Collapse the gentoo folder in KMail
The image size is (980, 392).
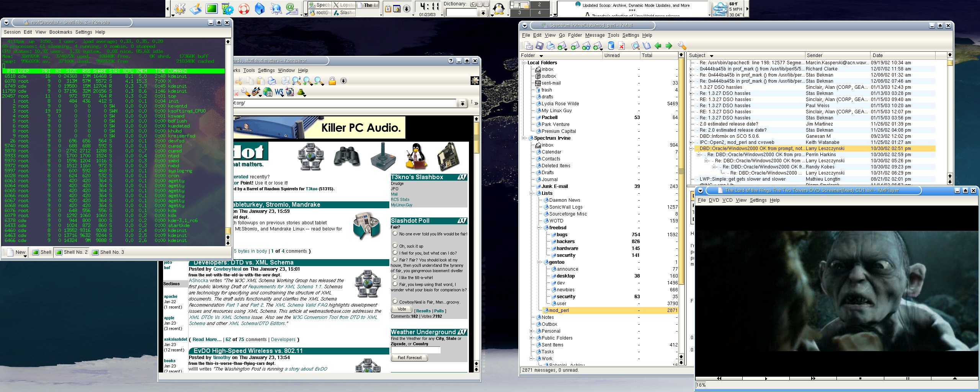[x=539, y=262]
